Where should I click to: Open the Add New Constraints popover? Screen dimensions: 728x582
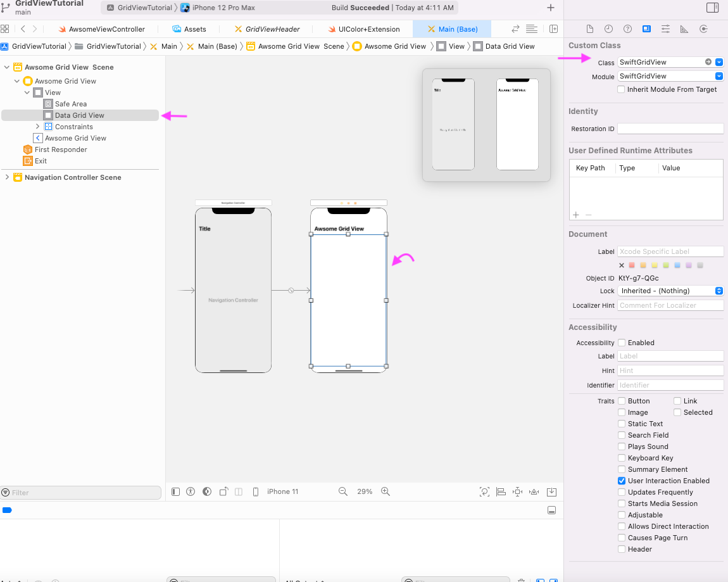point(517,491)
